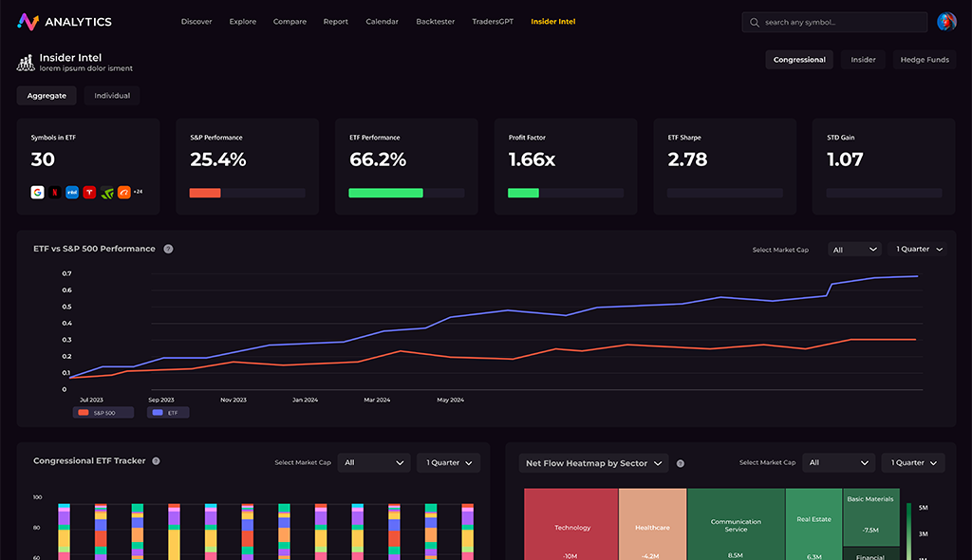Go to the Compare page
This screenshot has height=560, width=972.
[290, 22]
